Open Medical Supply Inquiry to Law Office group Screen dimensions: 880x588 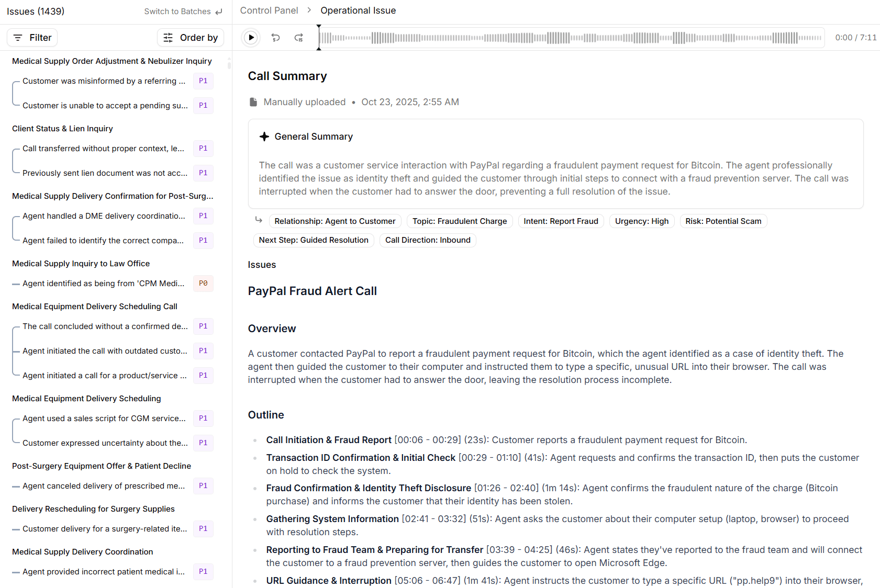coord(81,264)
